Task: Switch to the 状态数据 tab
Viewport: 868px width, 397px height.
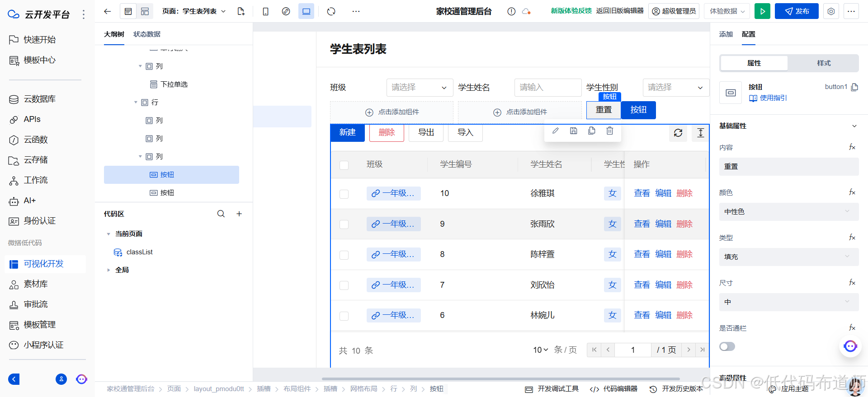Action: click(x=147, y=34)
